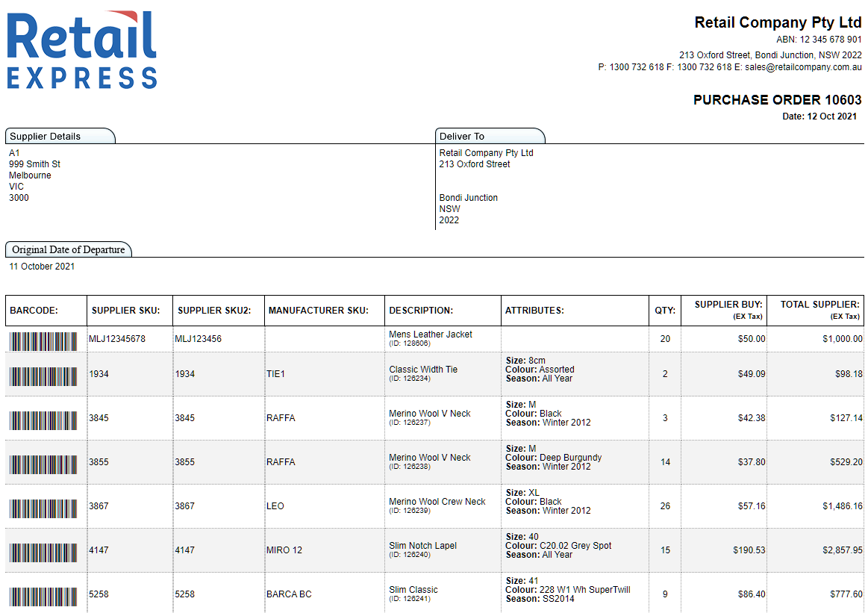Click the Merino Wool Crew Neck barcode
This screenshot has width=868, height=613.
[43, 509]
